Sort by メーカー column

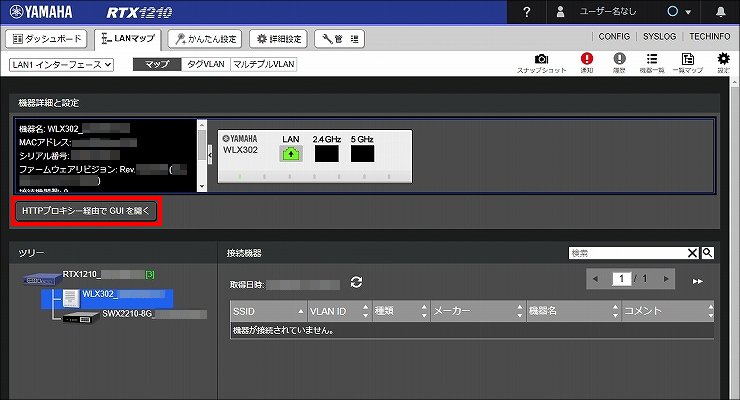pyautogui.click(x=478, y=311)
